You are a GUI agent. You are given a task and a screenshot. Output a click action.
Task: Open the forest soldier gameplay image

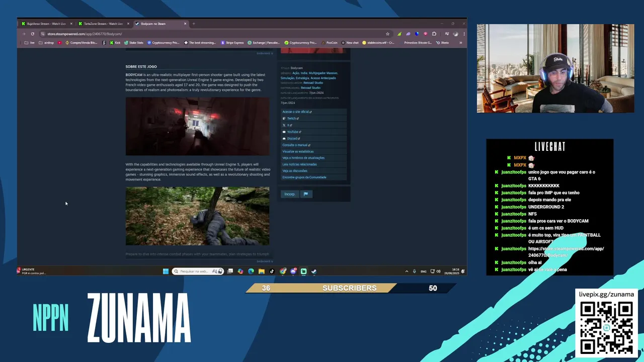click(x=197, y=216)
